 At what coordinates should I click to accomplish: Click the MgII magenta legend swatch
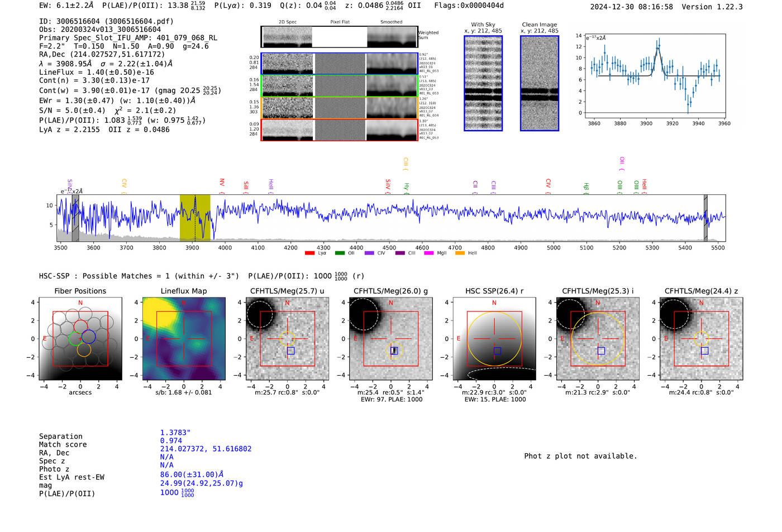pyautogui.click(x=429, y=253)
